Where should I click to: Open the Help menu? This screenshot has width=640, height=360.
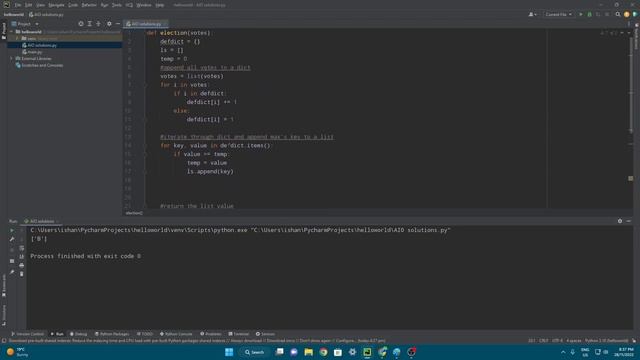pos(160,5)
